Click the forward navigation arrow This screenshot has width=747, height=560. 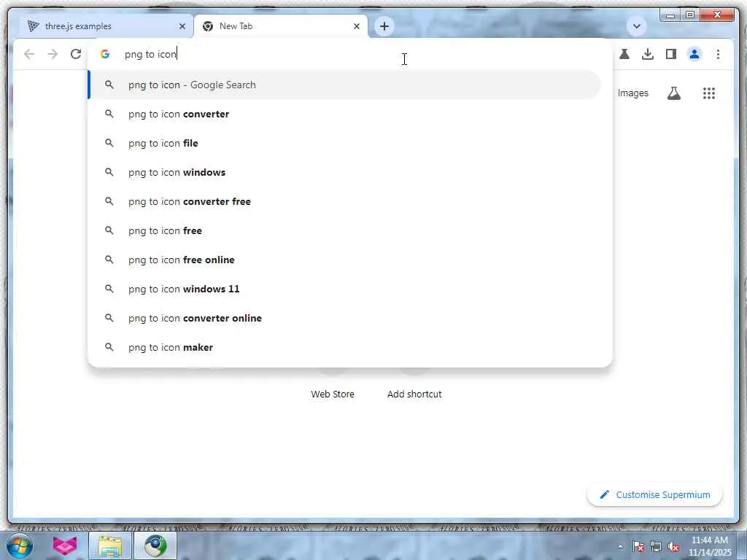pos(53,54)
